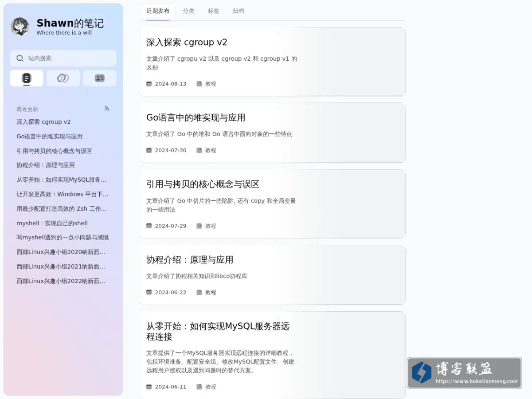Click category book icon on Go语言 heap post
Viewport: 532px width, 399px height.
click(x=199, y=150)
